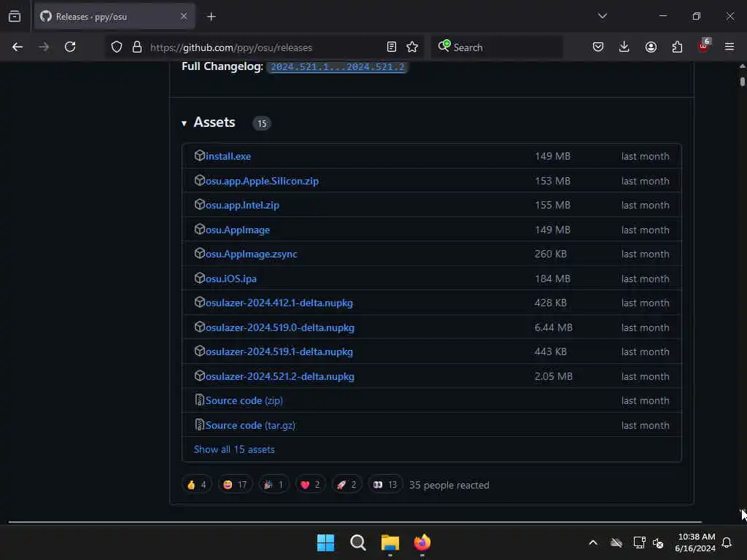Download Source code (zip)

(244, 401)
